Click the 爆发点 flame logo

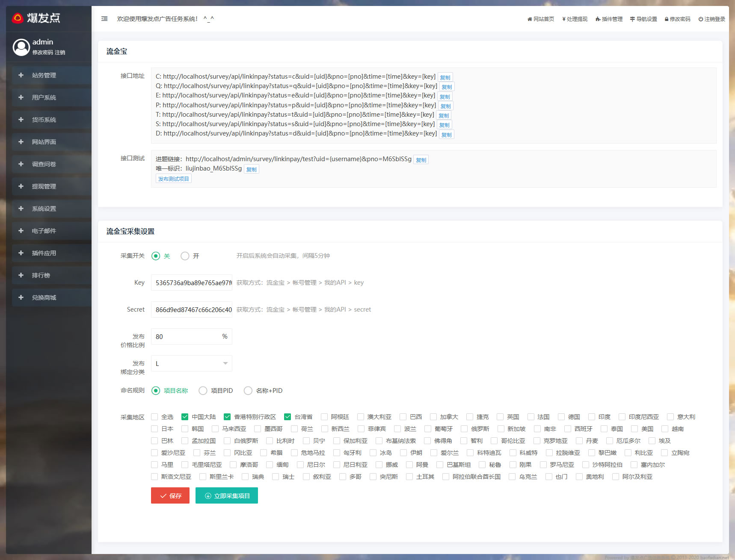(x=18, y=18)
